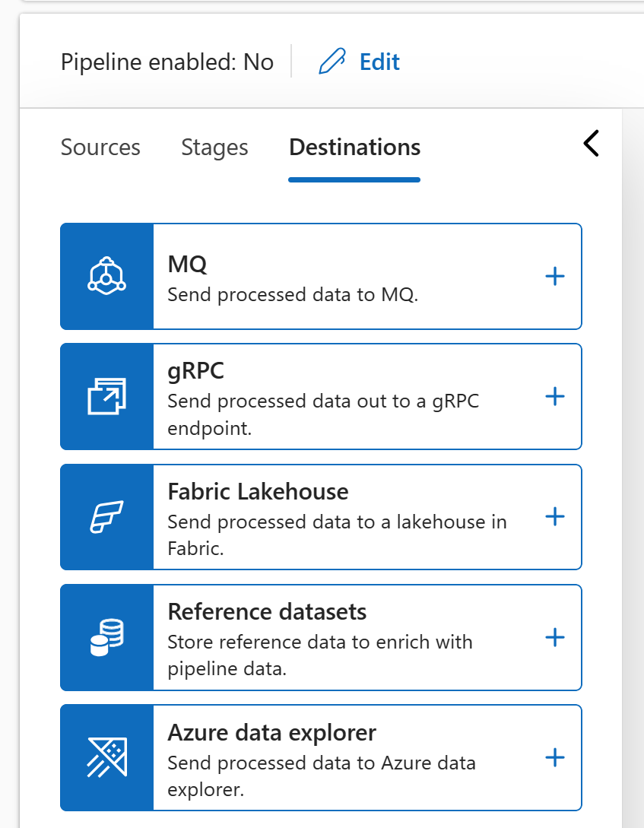This screenshot has width=644, height=828.
Task: Click the Azure data explorer icon
Action: tap(106, 758)
